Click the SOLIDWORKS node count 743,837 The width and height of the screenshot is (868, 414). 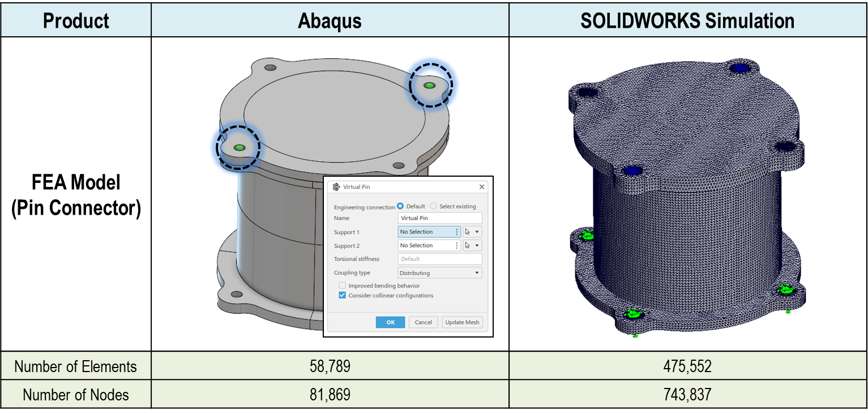(687, 395)
